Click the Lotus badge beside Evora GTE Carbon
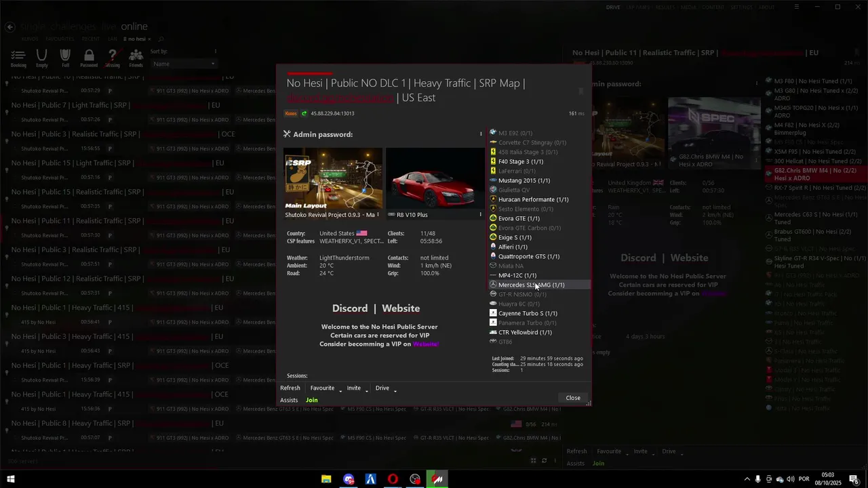The image size is (868, 488). coord(493,228)
